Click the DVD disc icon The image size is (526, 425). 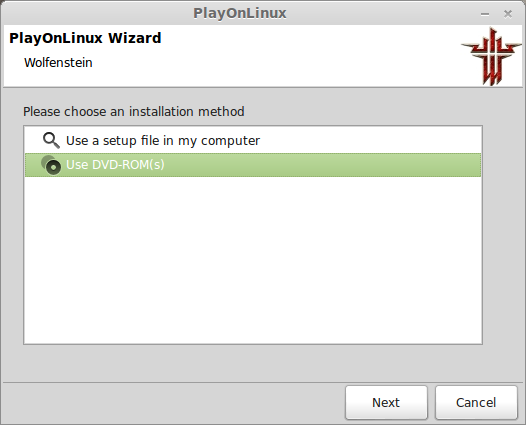click(51, 165)
